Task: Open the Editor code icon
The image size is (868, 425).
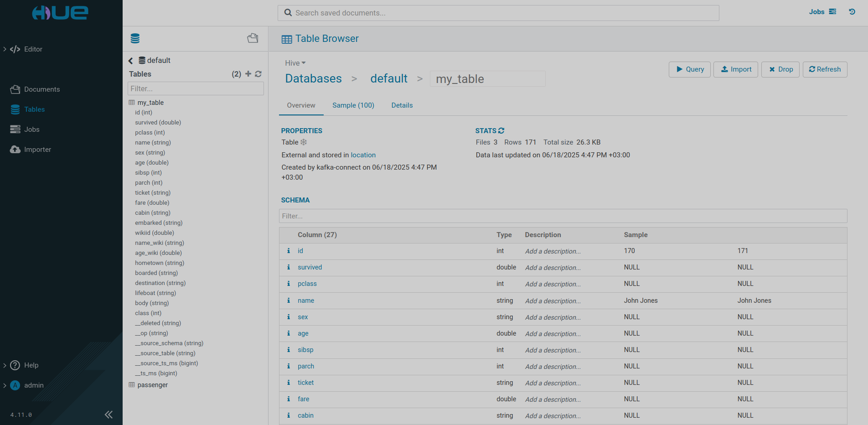Action: click(x=15, y=49)
